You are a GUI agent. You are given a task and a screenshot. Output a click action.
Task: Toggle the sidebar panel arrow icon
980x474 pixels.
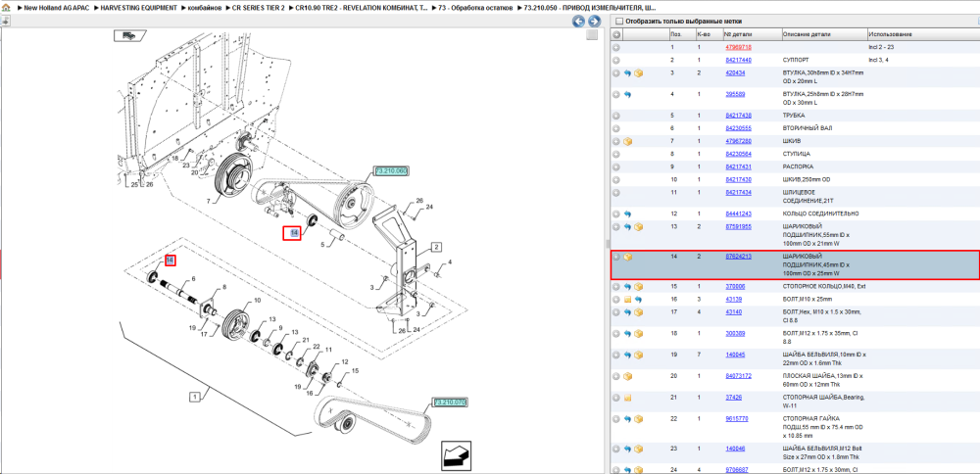coord(4,21)
